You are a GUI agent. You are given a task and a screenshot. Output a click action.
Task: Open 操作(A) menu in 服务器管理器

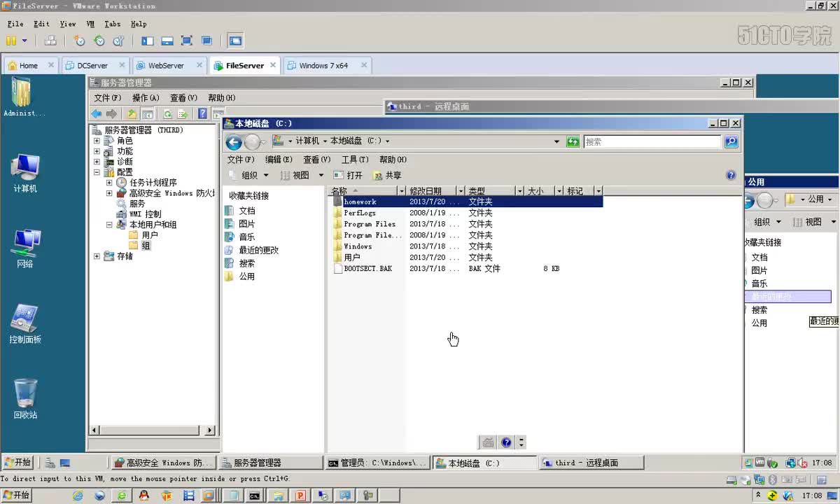146,98
